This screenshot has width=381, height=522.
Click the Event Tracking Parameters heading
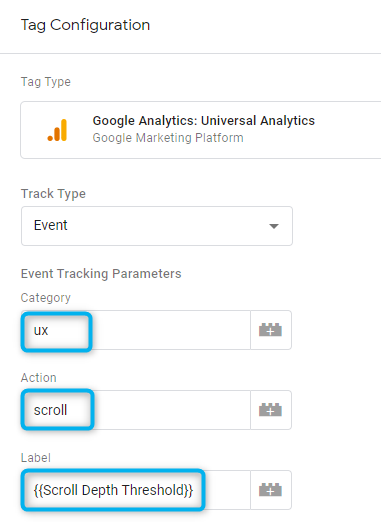[101, 274]
